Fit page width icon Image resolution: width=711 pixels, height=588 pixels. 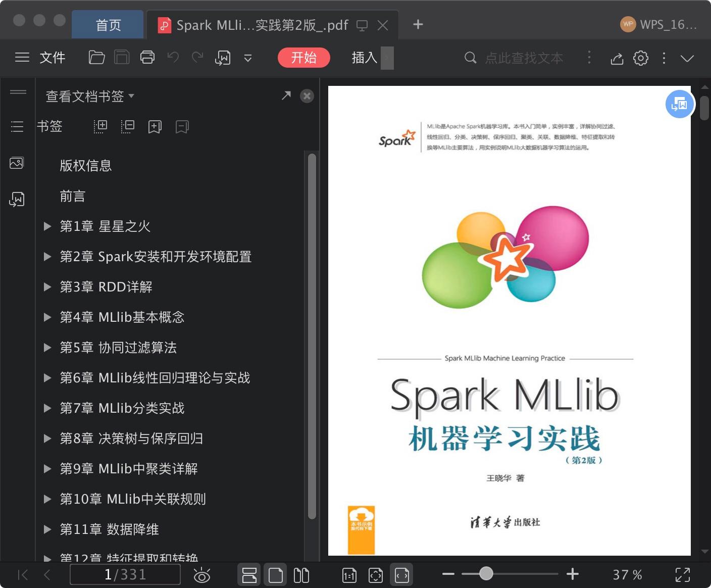[402, 575]
